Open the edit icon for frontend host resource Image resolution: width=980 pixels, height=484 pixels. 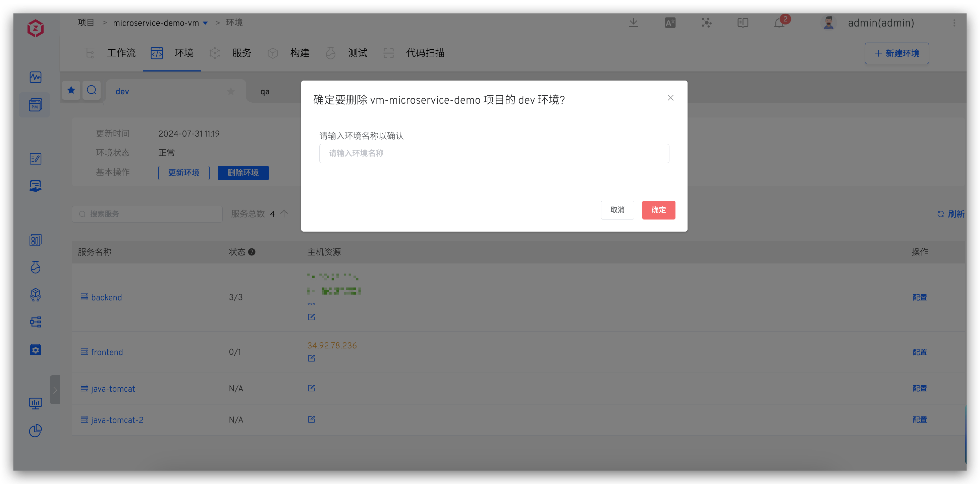[x=311, y=358]
